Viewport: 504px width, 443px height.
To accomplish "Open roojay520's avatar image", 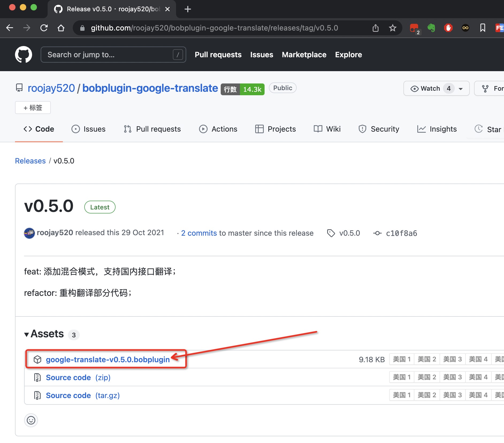I will pyautogui.click(x=29, y=233).
